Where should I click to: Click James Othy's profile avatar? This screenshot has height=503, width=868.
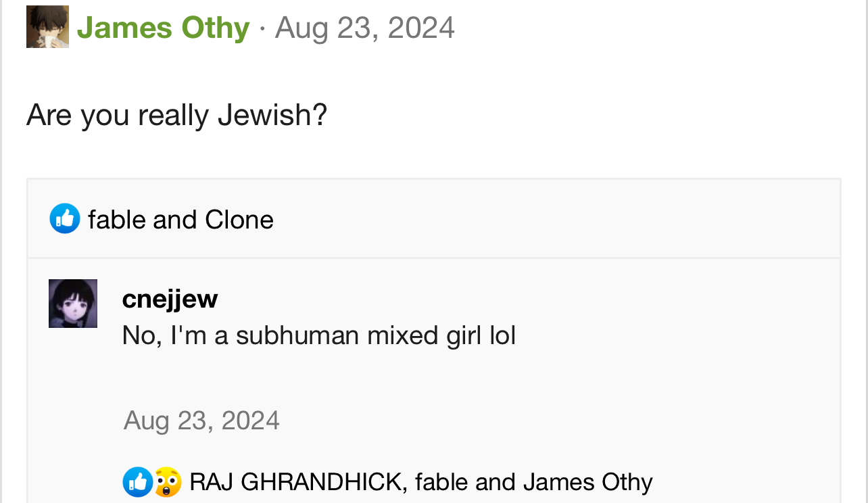(x=47, y=27)
